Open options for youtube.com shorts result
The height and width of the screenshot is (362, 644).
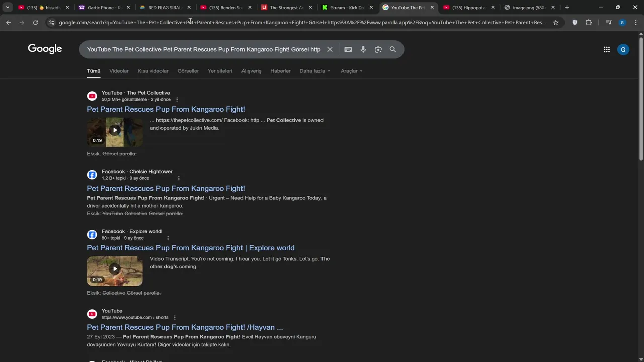[x=175, y=318]
